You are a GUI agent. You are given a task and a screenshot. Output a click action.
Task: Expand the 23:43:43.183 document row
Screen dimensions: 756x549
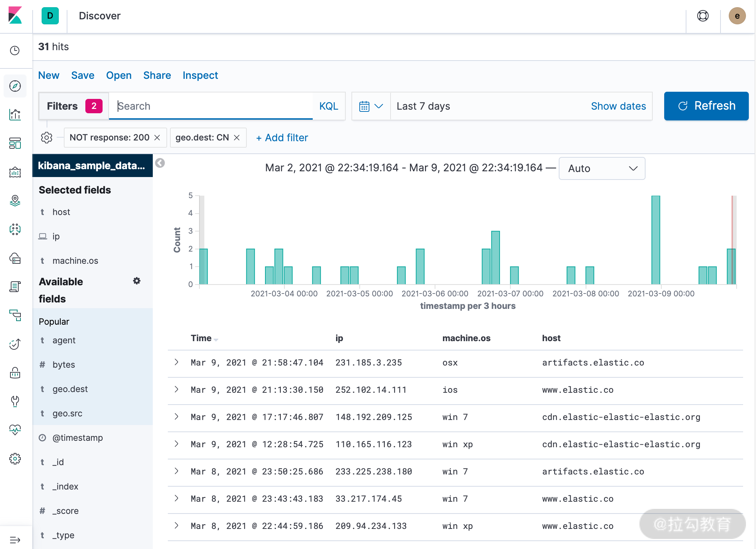(x=176, y=498)
